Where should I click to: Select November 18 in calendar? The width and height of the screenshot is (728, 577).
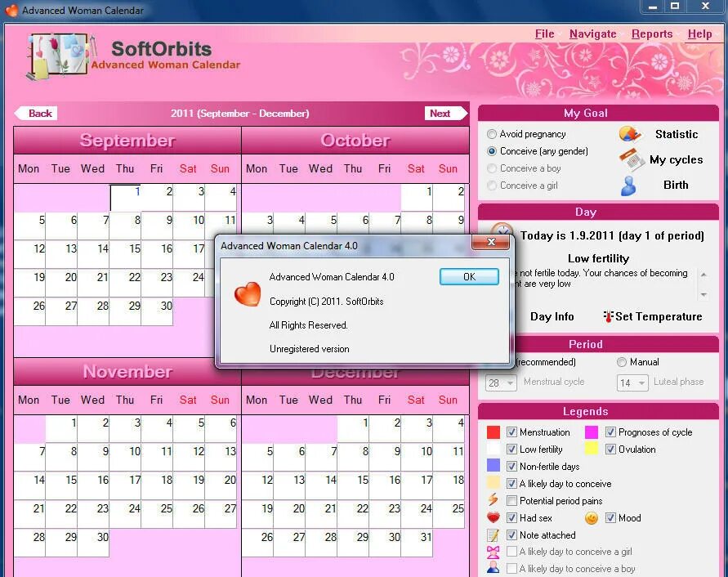(x=158, y=485)
